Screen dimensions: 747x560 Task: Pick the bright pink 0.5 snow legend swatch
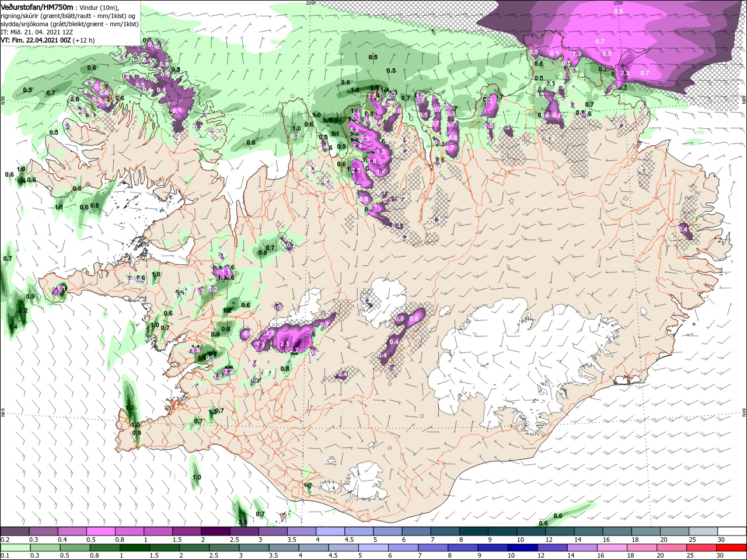100,531
